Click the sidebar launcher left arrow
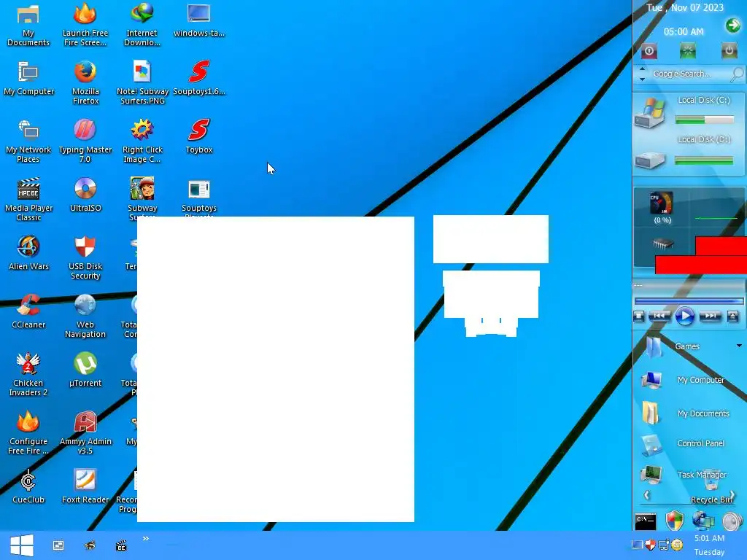Viewport: 747px width, 560px height. 646,495
